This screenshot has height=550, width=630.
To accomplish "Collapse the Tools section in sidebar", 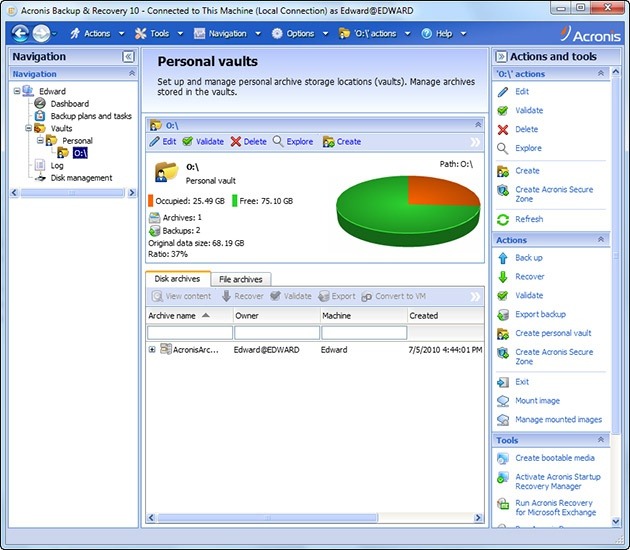I will coord(601,440).
